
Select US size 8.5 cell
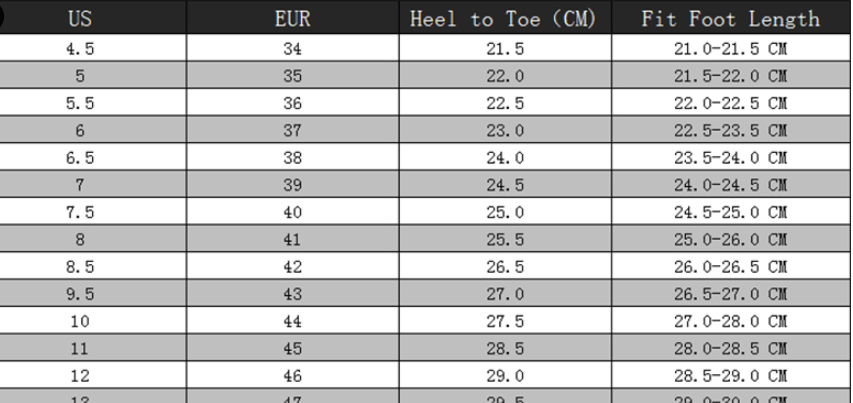[x=80, y=267]
